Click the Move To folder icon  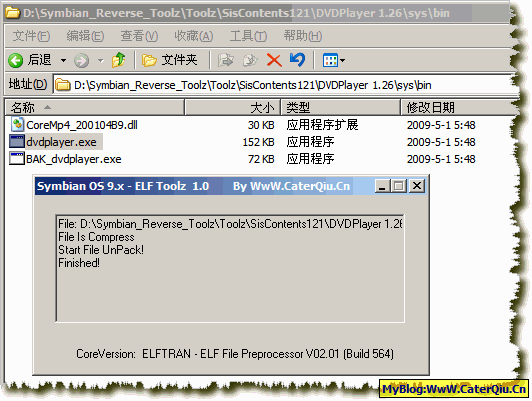(226, 60)
